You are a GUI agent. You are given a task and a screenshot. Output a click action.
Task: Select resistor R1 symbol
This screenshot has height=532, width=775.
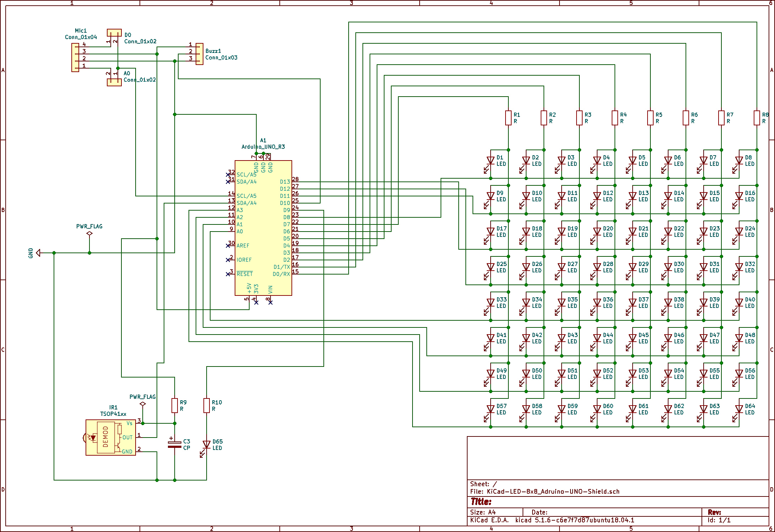508,118
